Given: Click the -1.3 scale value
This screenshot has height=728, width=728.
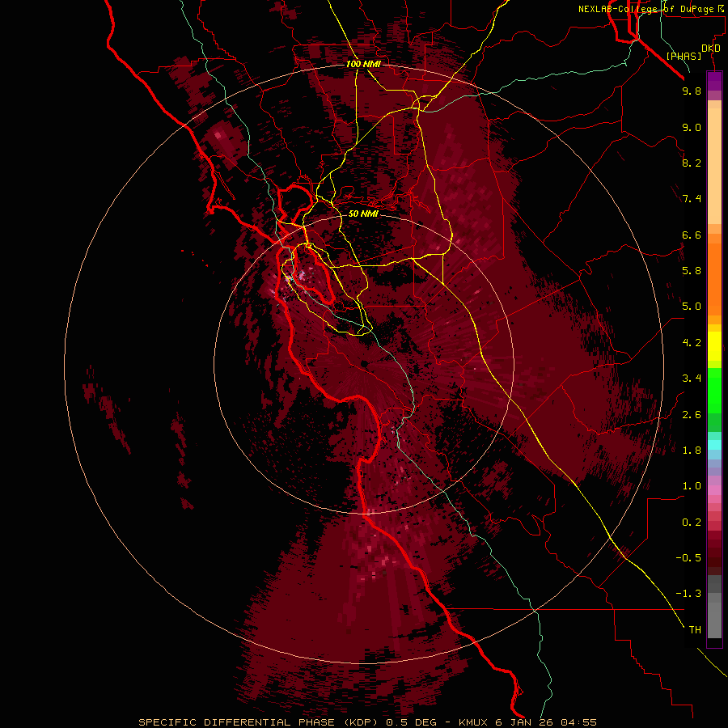Looking at the screenshot, I should click(x=688, y=594).
